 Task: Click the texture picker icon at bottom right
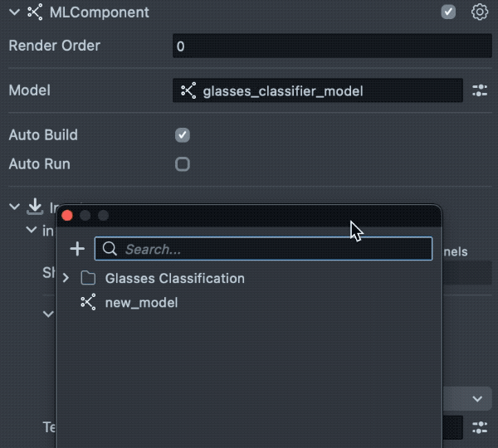click(480, 427)
